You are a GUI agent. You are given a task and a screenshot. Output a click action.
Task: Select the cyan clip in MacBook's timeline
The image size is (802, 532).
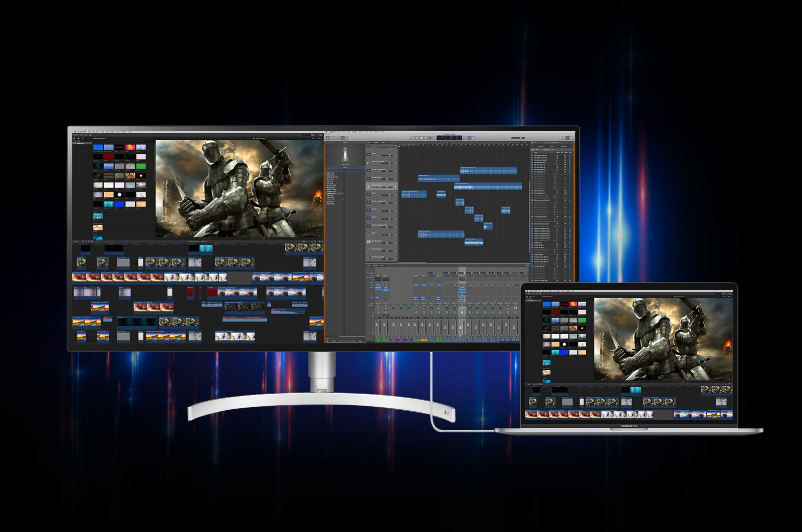(x=636, y=390)
